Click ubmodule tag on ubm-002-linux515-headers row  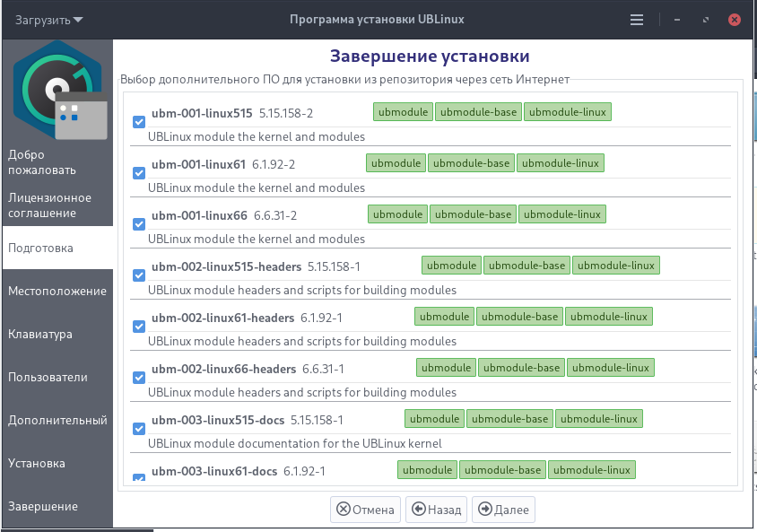click(451, 266)
